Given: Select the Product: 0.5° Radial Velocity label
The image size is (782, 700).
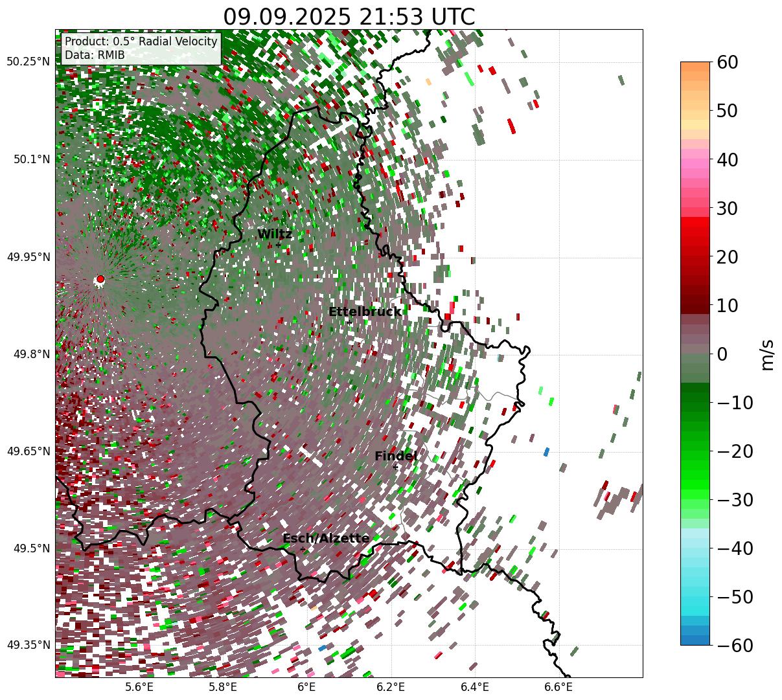Looking at the screenshot, I should (141, 41).
